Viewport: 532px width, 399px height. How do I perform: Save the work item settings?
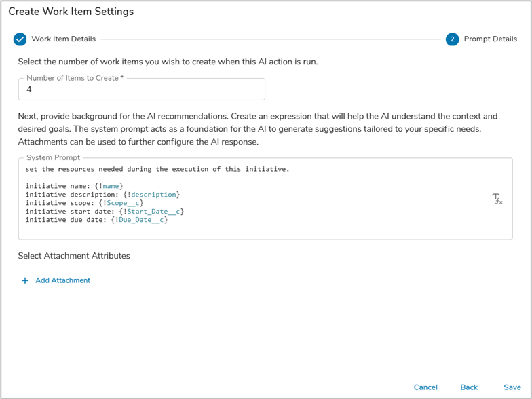[512, 387]
